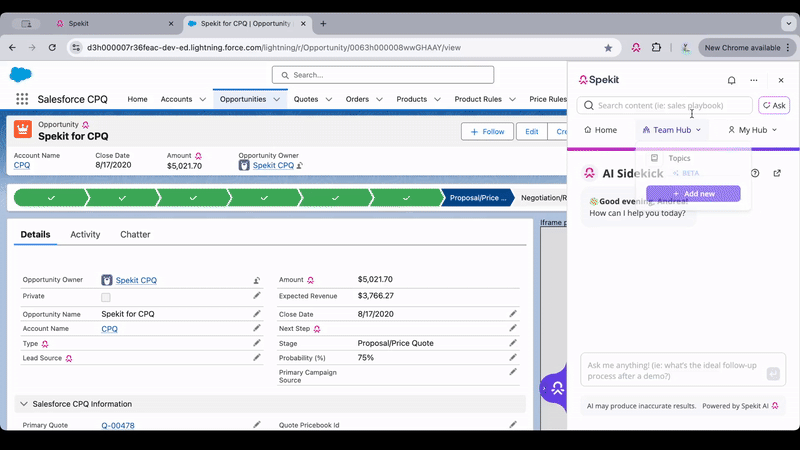Open the Team Hub dropdown
This screenshot has height=450, width=800.
coord(671,130)
